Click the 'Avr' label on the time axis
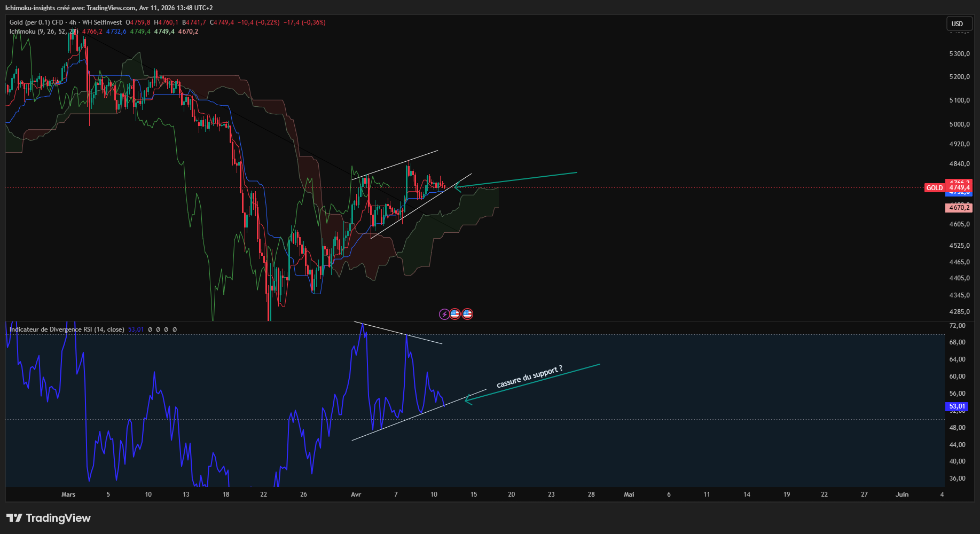 [x=356, y=494]
